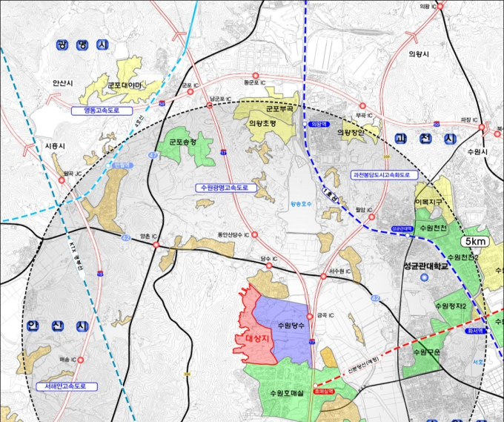Click the 5km radius label
This screenshot has height=422, width=504.
[475, 241]
